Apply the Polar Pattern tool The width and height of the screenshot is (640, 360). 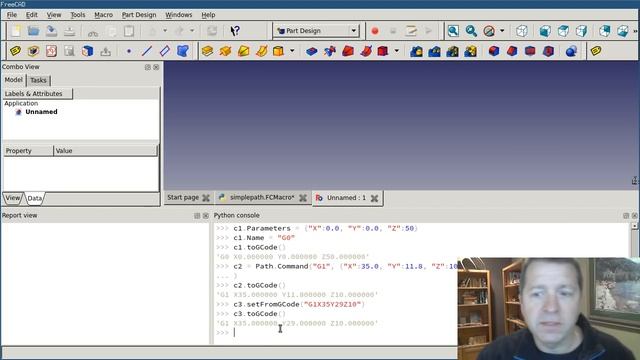pos(452,51)
